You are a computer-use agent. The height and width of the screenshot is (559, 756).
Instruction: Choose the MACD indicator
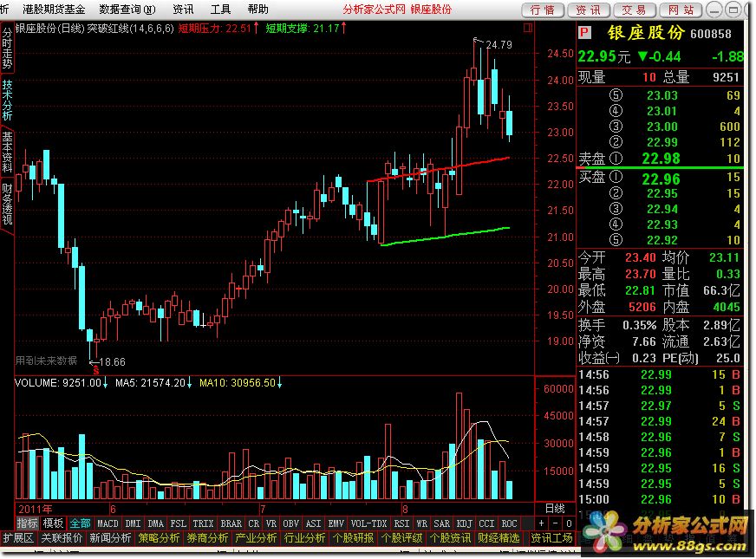click(108, 523)
